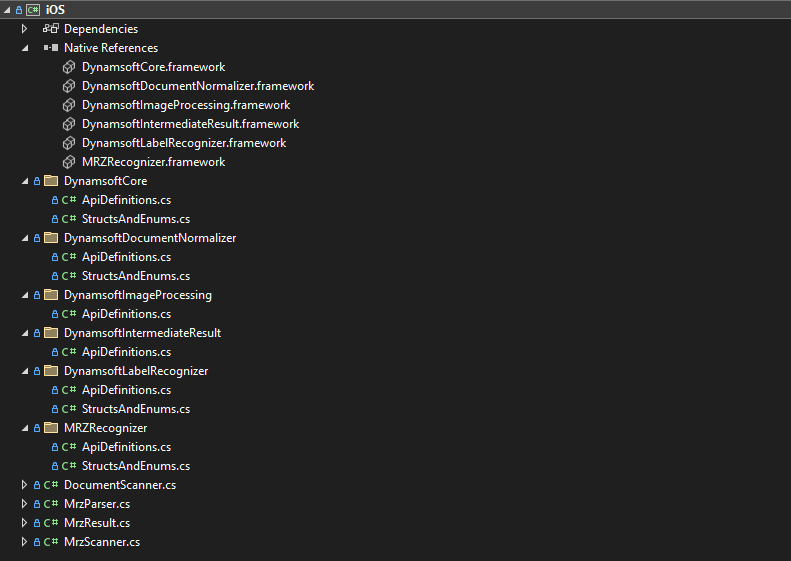The height and width of the screenshot is (561, 791).
Task: Click the DynamsoftCore.framework package icon
Action: coord(69,67)
